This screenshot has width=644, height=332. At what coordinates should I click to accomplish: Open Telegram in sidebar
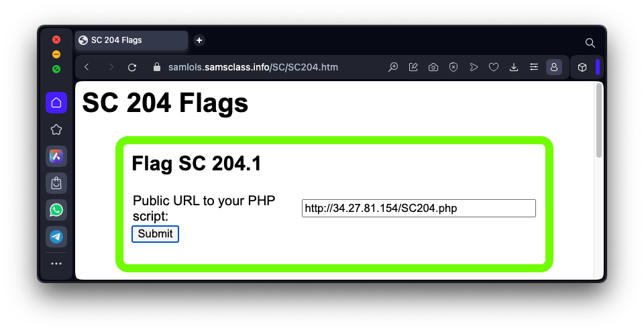[56, 237]
